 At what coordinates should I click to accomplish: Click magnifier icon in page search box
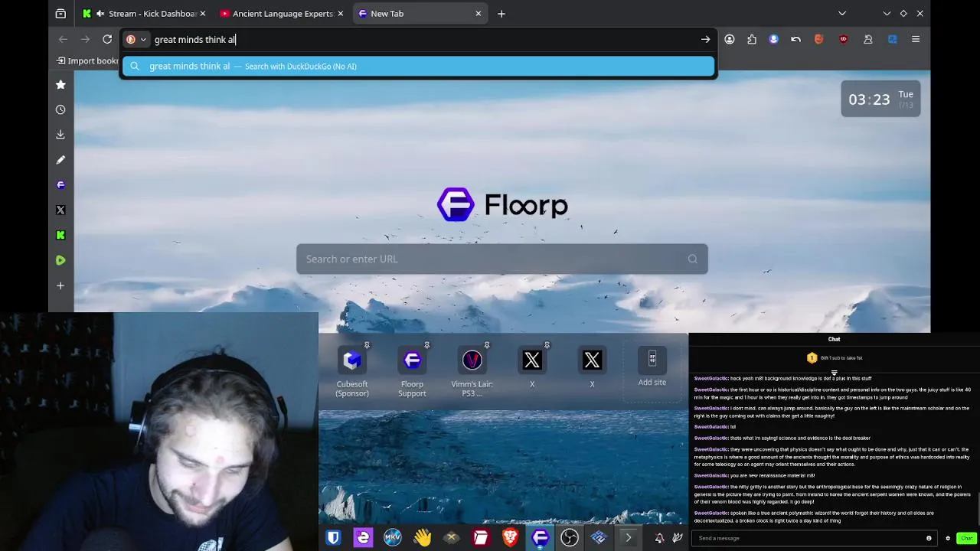(692, 259)
